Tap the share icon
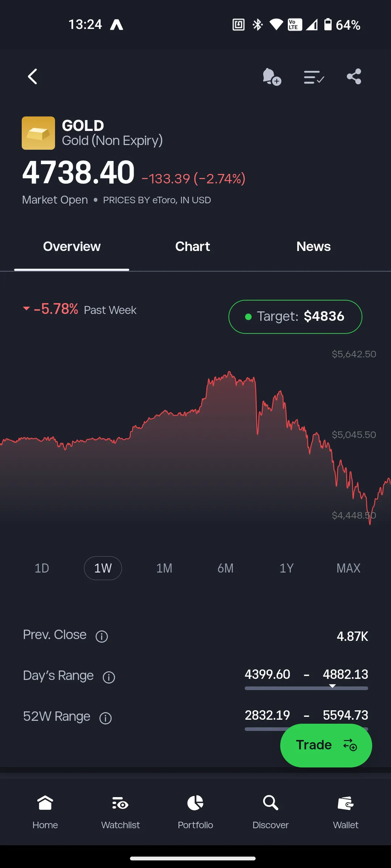 click(354, 77)
